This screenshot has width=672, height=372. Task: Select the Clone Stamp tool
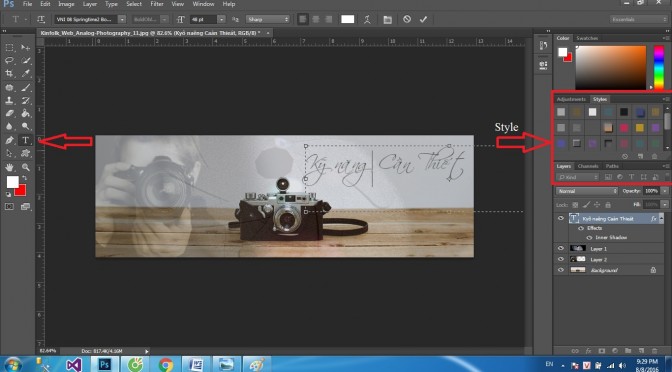pos(9,101)
